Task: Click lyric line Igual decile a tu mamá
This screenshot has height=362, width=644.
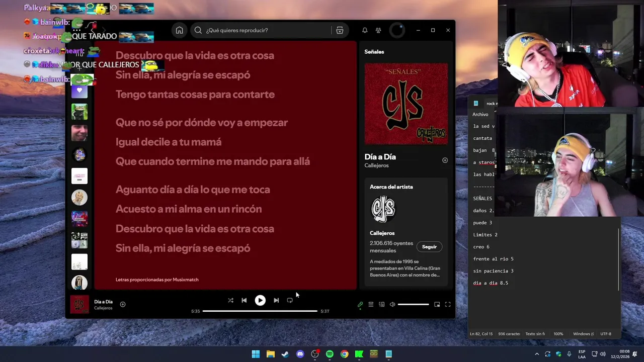Action: click(169, 142)
